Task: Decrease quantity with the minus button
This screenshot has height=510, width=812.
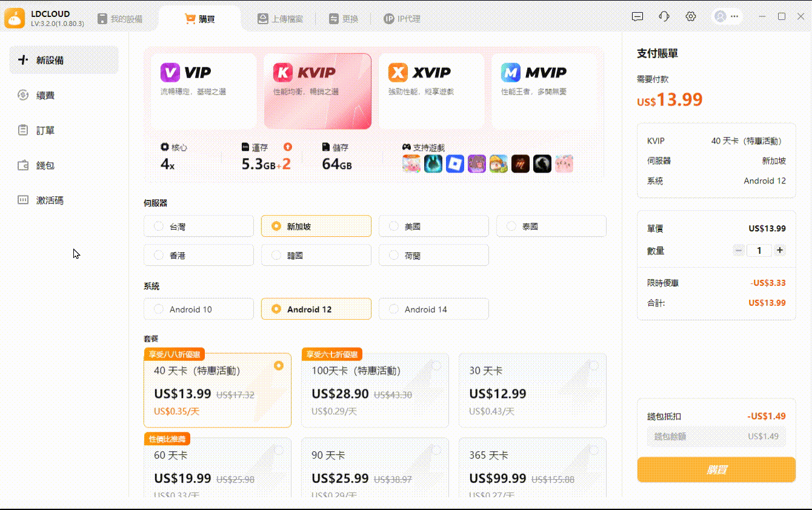Action: click(x=739, y=250)
